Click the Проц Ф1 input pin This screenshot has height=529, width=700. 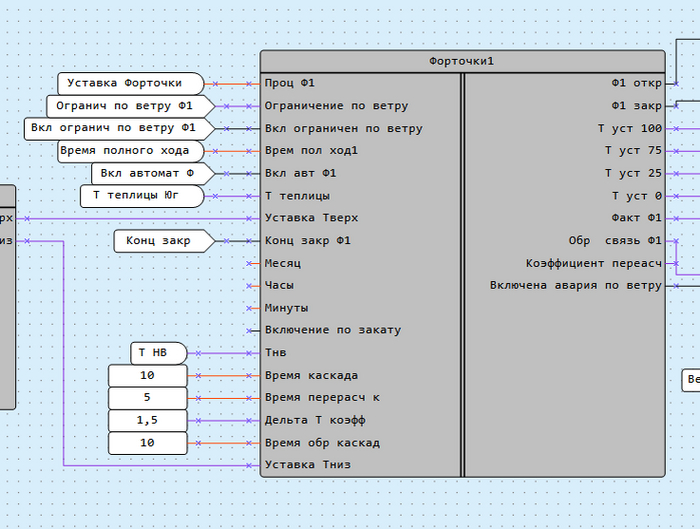(x=290, y=83)
